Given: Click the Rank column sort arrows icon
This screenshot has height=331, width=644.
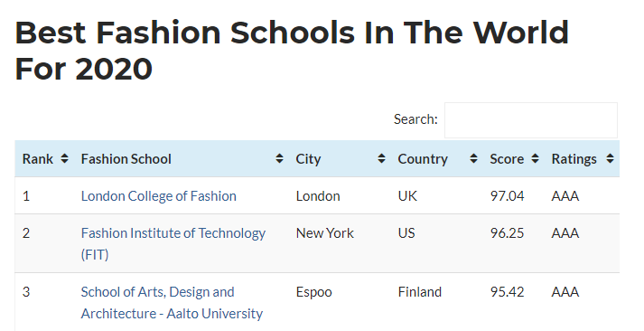Looking at the screenshot, I should click(x=64, y=158).
